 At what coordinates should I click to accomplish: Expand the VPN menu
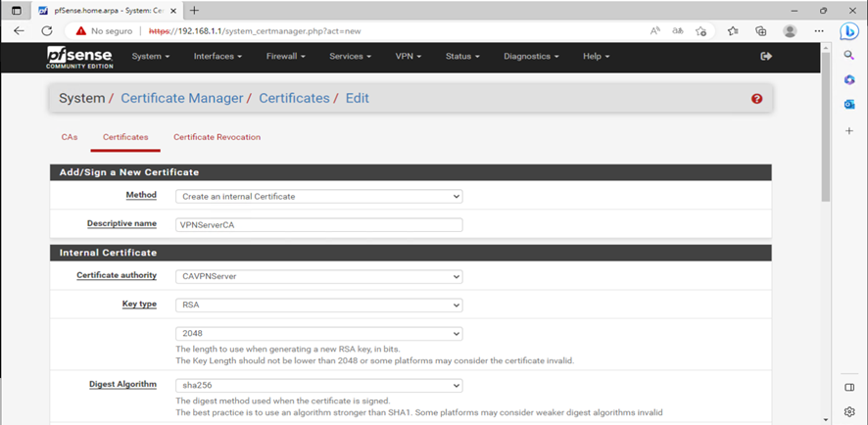pos(409,57)
